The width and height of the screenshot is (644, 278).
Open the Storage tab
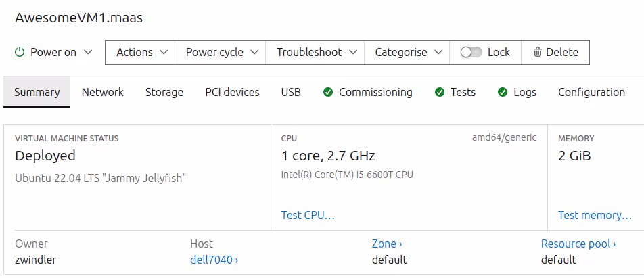tap(164, 92)
